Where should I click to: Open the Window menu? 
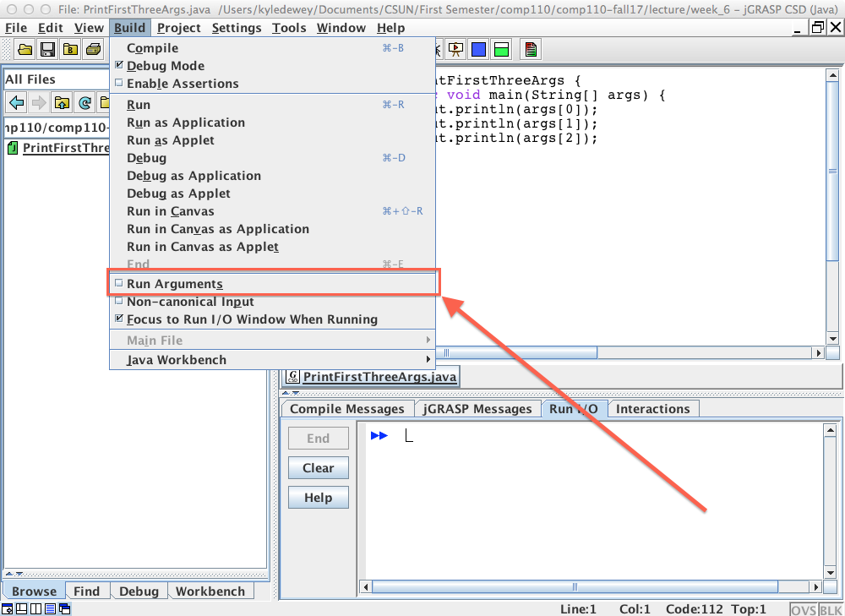click(x=341, y=27)
